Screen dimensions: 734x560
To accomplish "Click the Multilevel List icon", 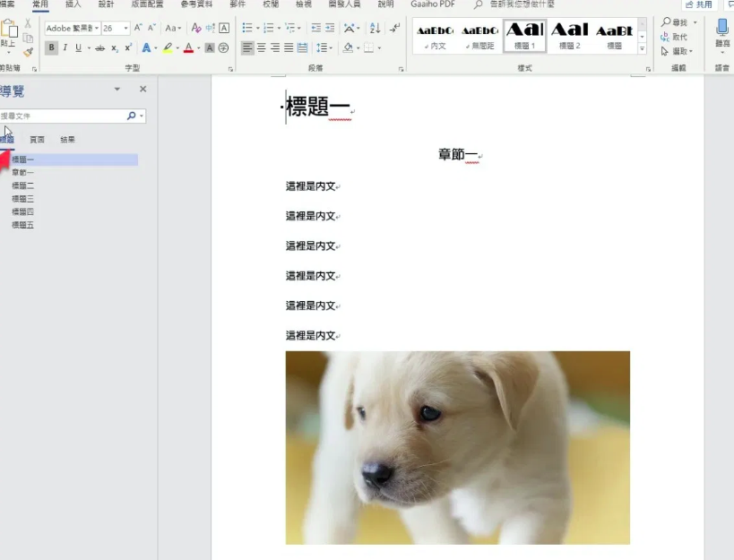I will (289, 28).
